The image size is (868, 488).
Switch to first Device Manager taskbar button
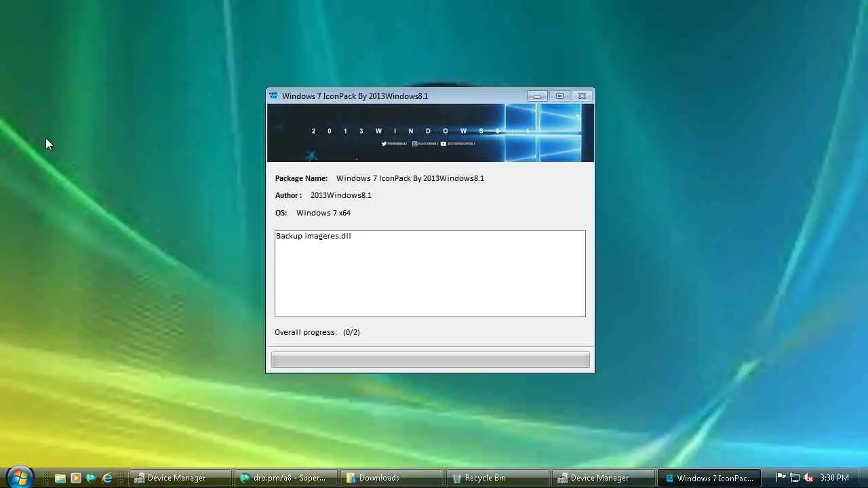click(179, 478)
